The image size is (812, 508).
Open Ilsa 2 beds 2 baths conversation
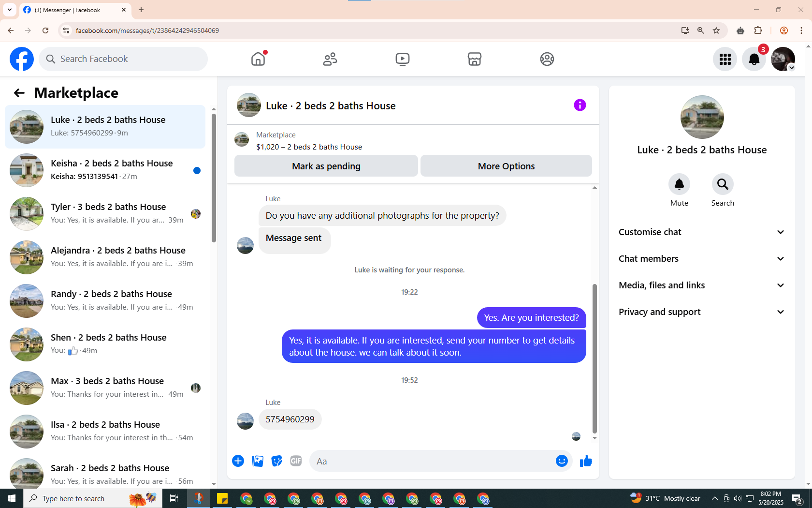[x=105, y=432]
